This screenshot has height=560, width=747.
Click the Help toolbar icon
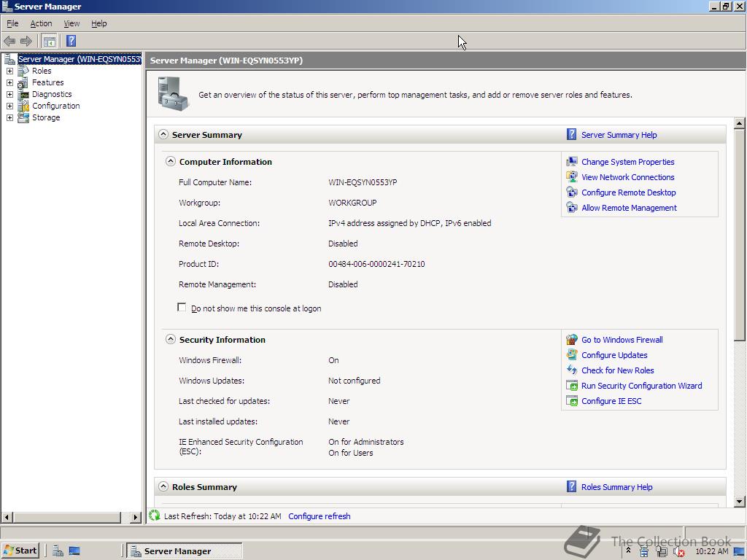pyautogui.click(x=71, y=41)
